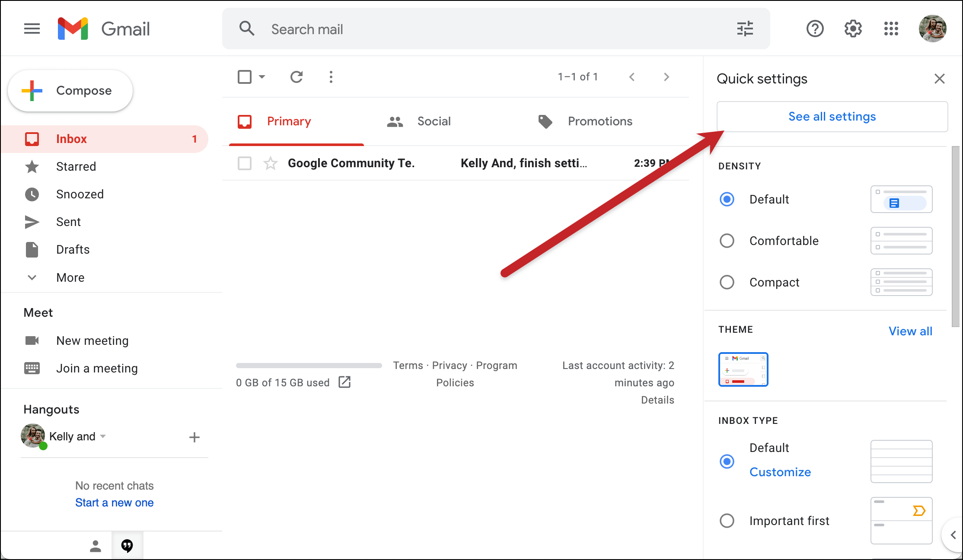963x560 pixels.
Task: Click the storage usage progress bar
Action: tap(309, 366)
